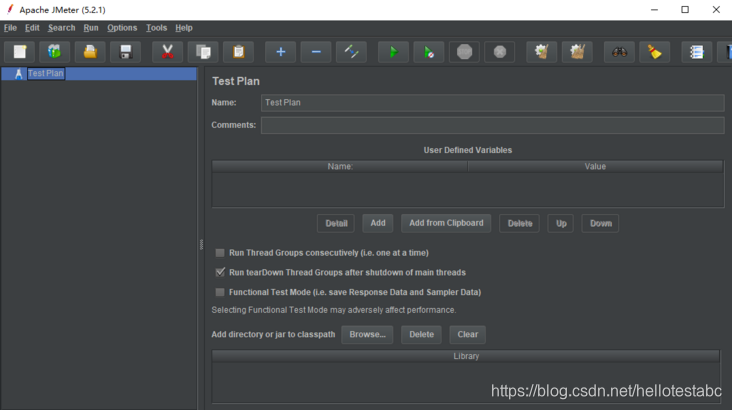Image resolution: width=732 pixels, height=410 pixels.
Task: Click the Reset Search broom icon
Action: [655, 52]
